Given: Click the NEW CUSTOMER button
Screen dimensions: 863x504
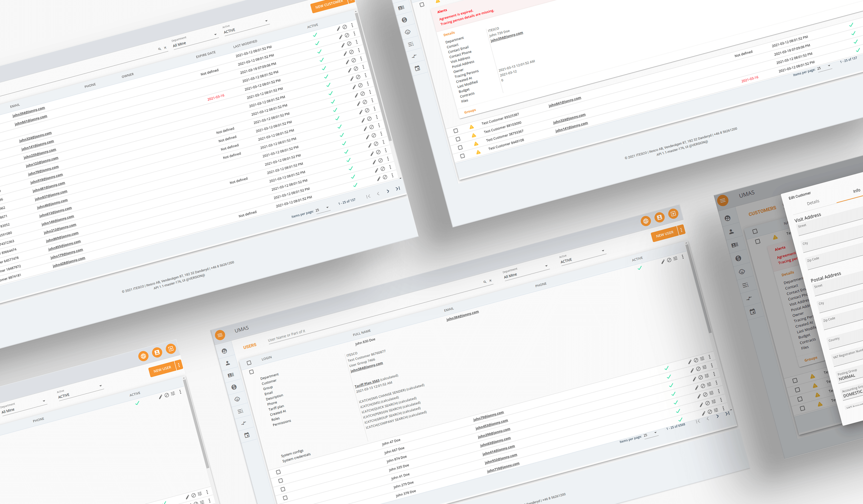Looking at the screenshot, I should (329, 4).
